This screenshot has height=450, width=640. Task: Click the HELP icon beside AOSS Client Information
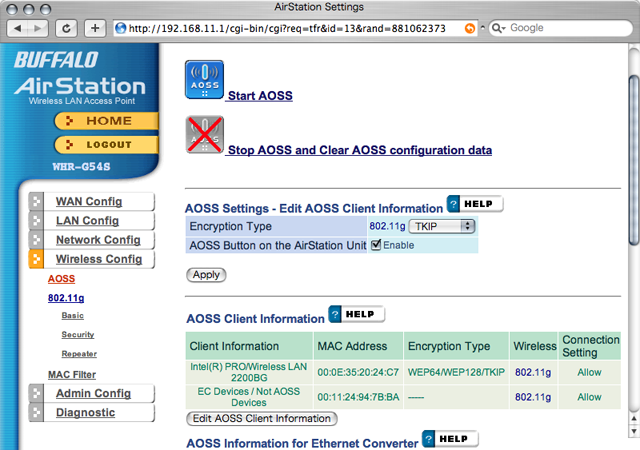(x=357, y=314)
